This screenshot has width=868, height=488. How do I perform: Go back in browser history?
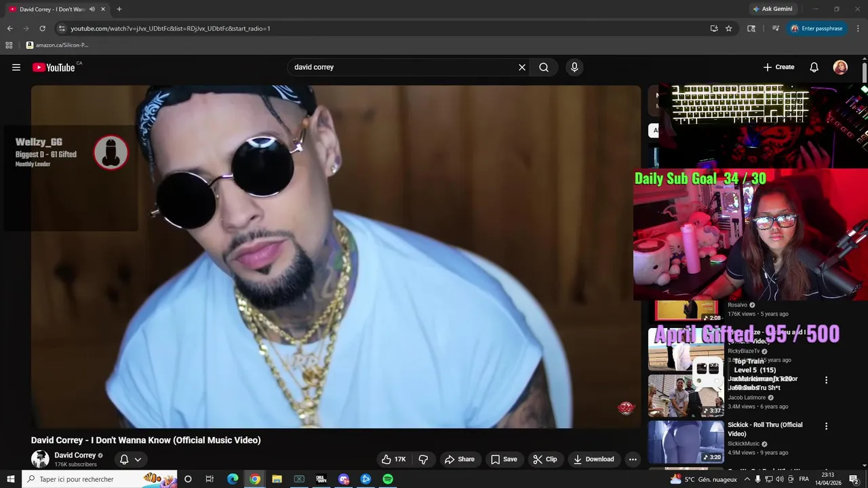click(9, 28)
